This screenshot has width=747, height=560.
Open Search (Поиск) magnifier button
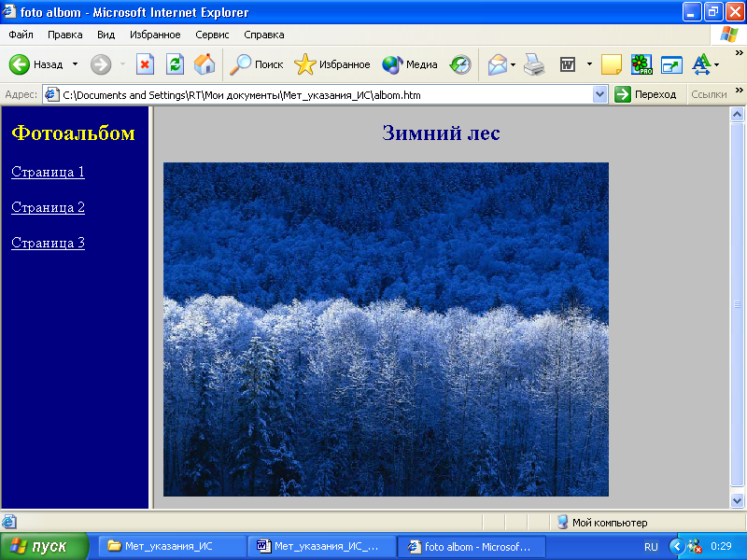[x=256, y=64]
